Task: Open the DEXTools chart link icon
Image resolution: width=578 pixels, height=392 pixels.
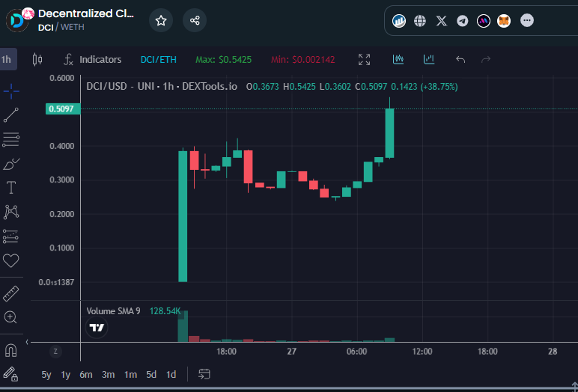Action: 399,21
